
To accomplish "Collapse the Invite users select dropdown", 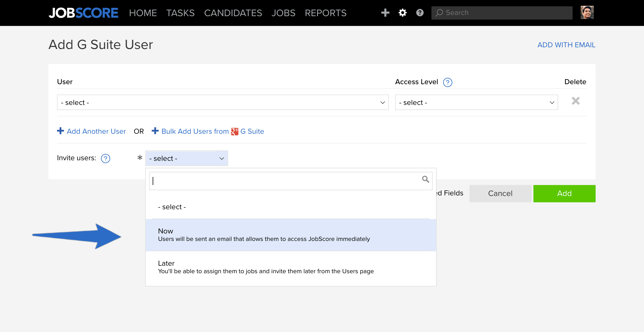I will pyautogui.click(x=187, y=158).
